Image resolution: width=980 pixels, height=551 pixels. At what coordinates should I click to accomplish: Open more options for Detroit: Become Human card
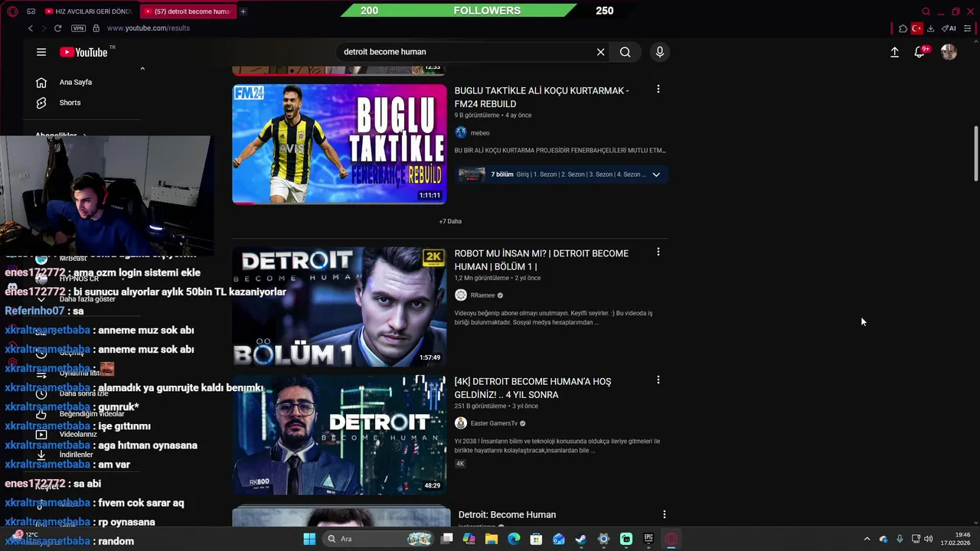pyautogui.click(x=664, y=514)
